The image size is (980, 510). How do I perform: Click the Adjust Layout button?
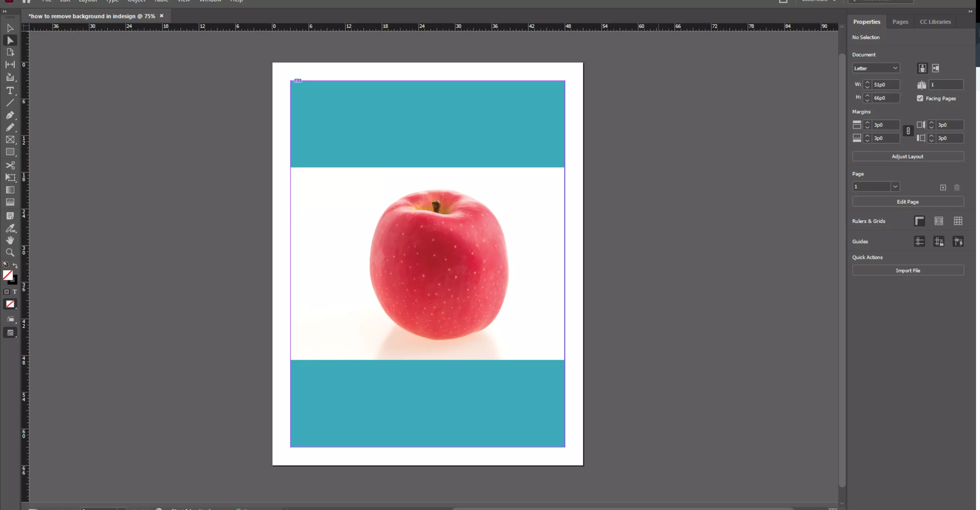point(908,156)
